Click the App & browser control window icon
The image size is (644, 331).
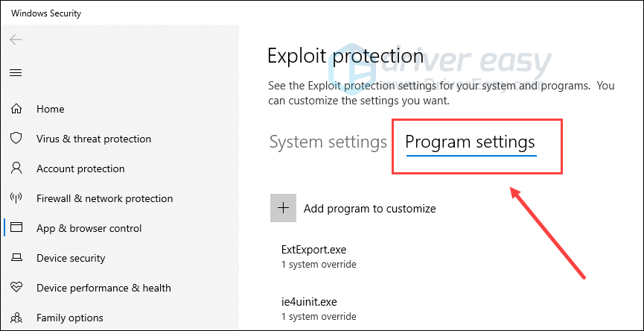click(16, 228)
